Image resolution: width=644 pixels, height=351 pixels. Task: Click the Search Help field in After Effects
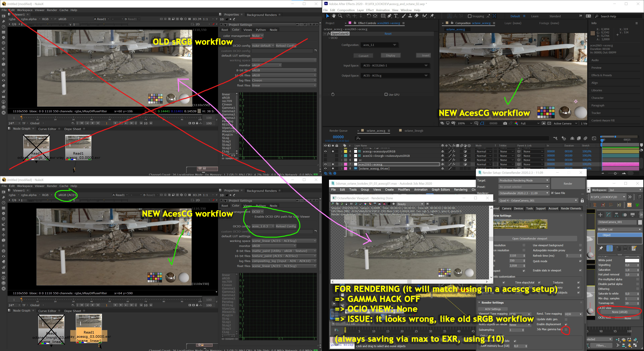(618, 16)
